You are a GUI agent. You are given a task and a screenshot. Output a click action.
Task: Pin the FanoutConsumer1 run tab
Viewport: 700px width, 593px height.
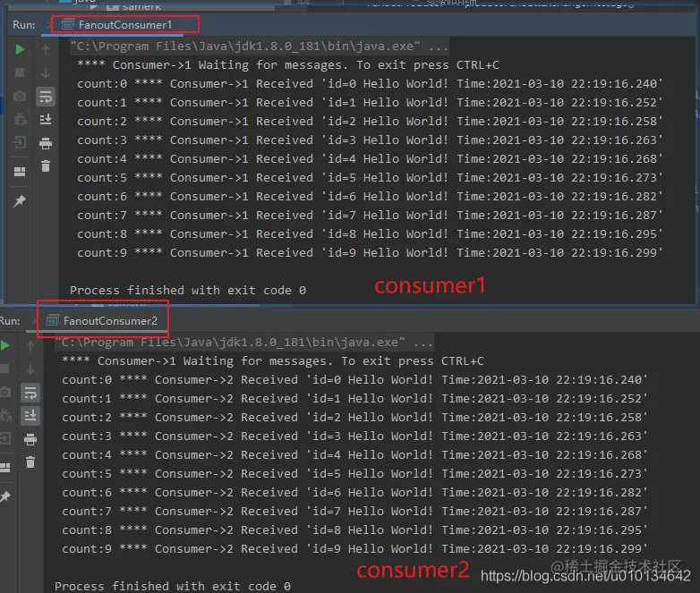[20, 200]
